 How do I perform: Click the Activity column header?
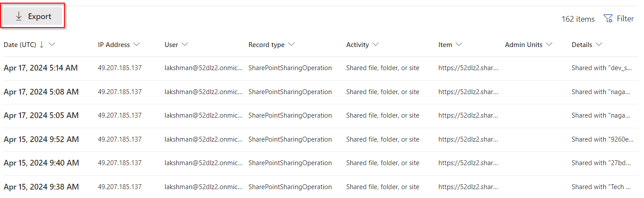tap(358, 44)
